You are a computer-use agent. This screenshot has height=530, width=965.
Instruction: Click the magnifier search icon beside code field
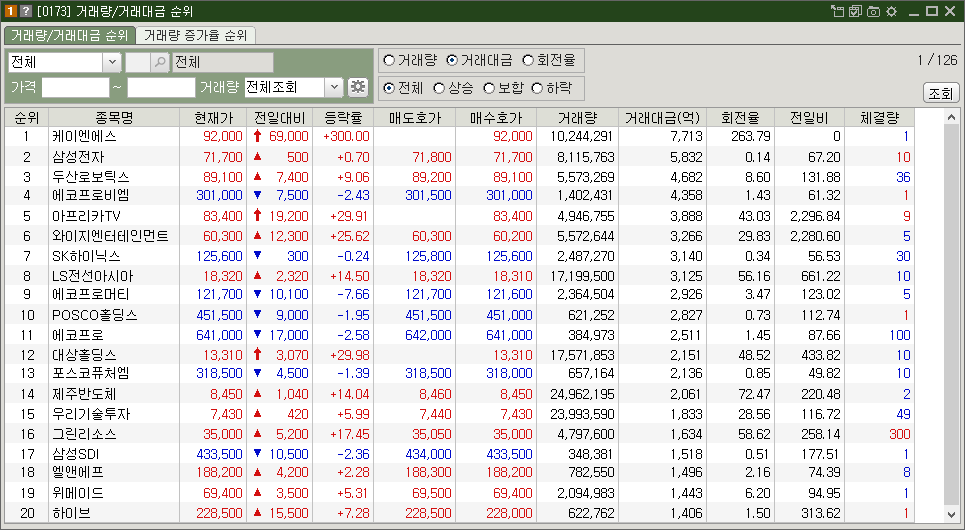(x=160, y=62)
